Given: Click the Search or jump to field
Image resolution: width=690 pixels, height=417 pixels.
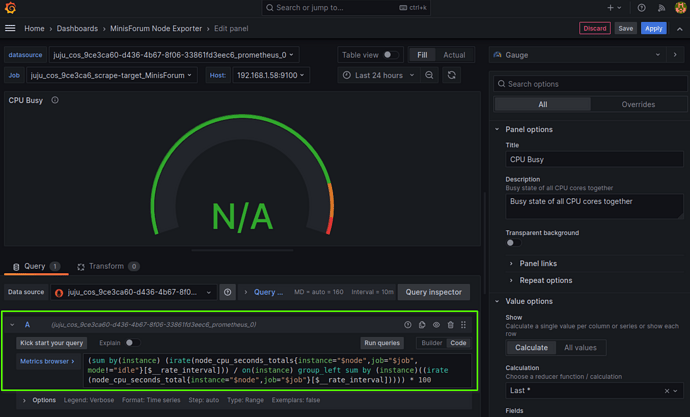Looking at the screenshot, I should coord(346,7).
